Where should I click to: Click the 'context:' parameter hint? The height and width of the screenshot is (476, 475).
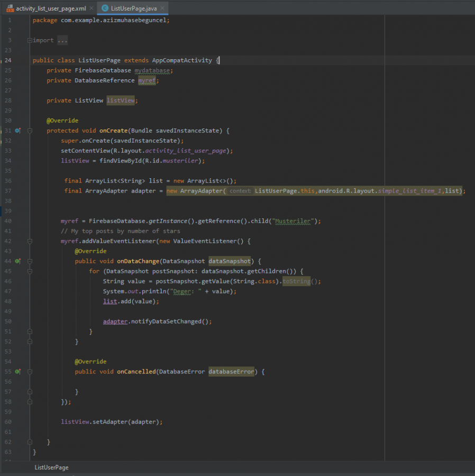pos(240,191)
